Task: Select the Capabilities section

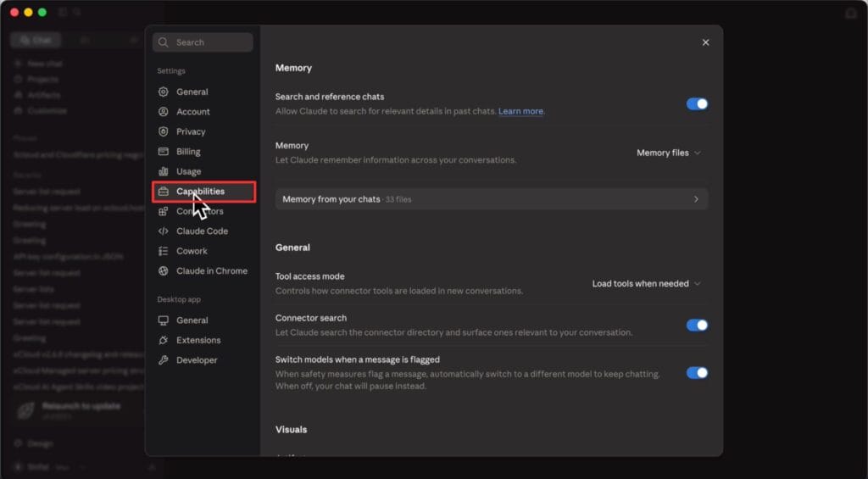Action: tap(203, 192)
